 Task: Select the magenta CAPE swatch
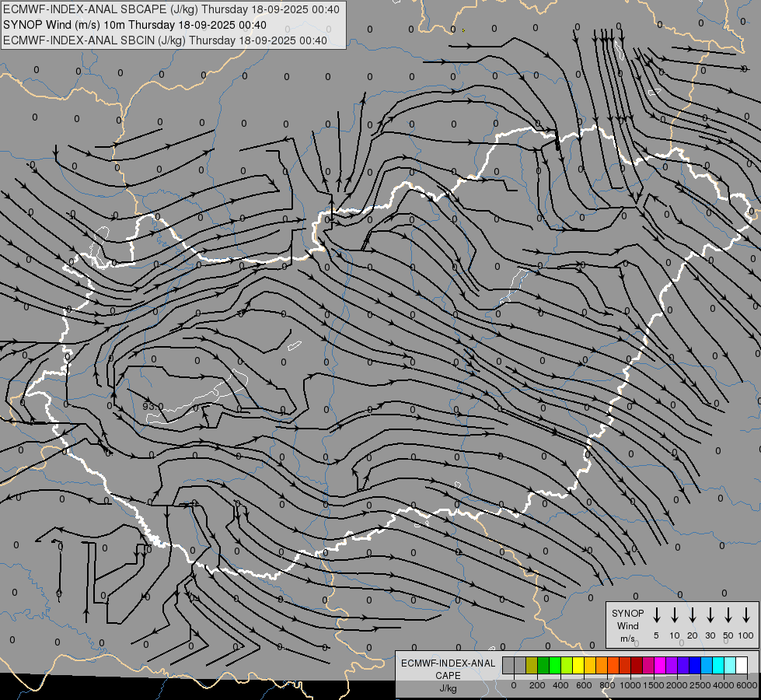tap(661, 665)
